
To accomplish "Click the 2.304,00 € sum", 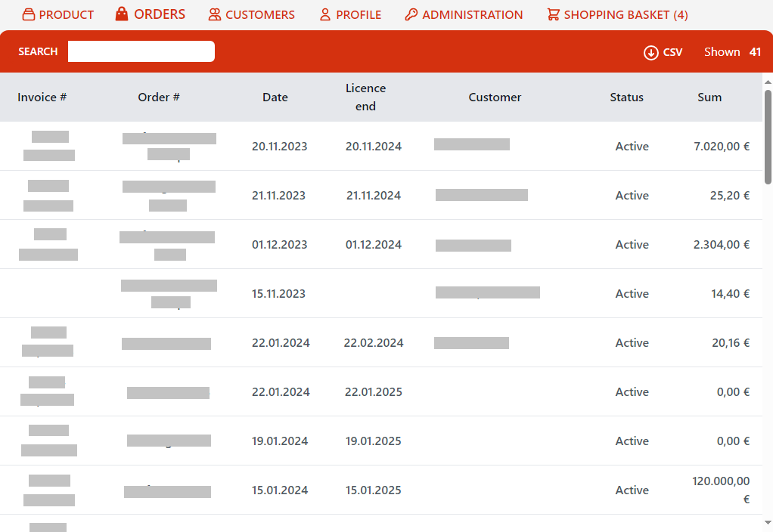I will [x=722, y=245].
